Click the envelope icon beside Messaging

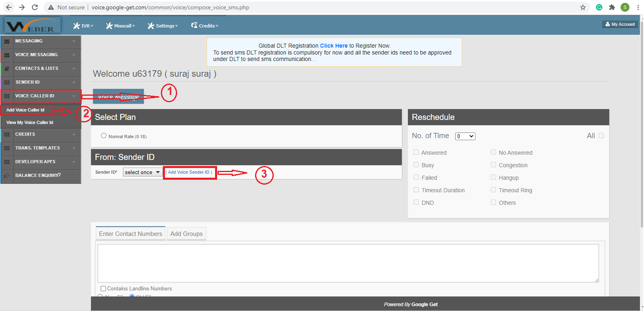7,41
